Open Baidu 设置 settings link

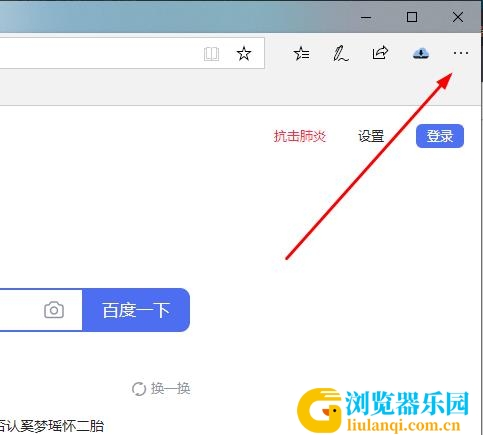[x=371, y=136]
